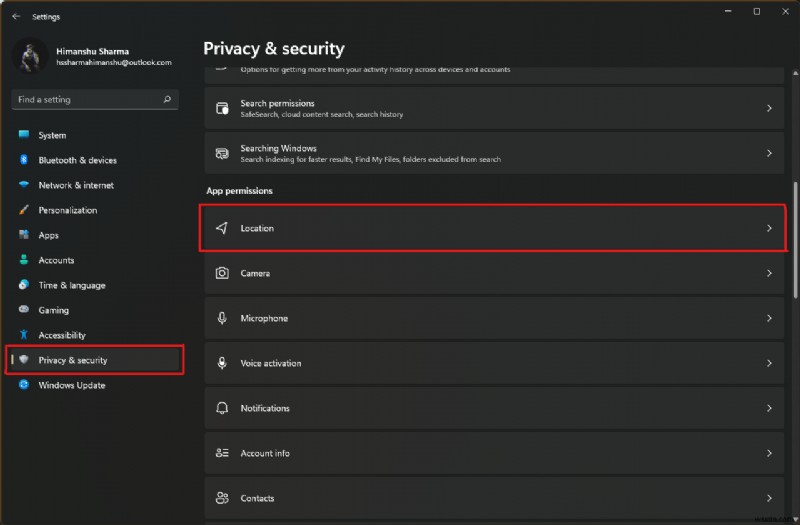Expand Searching Windows chevron

769,153
